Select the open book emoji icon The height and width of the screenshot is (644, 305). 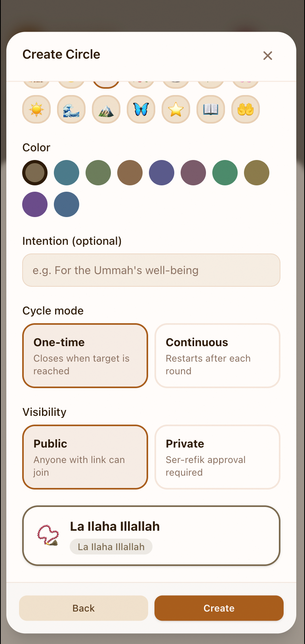(x=211, y=109)
